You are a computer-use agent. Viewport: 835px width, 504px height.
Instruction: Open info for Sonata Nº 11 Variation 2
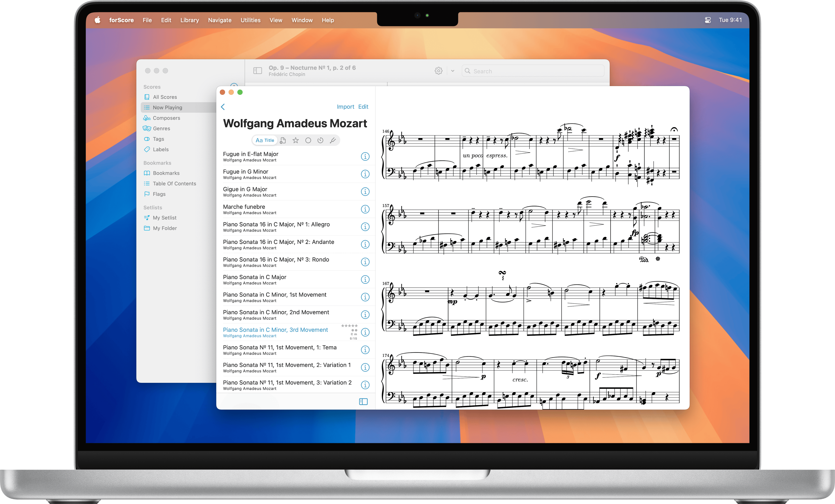[x=365, y=385]
